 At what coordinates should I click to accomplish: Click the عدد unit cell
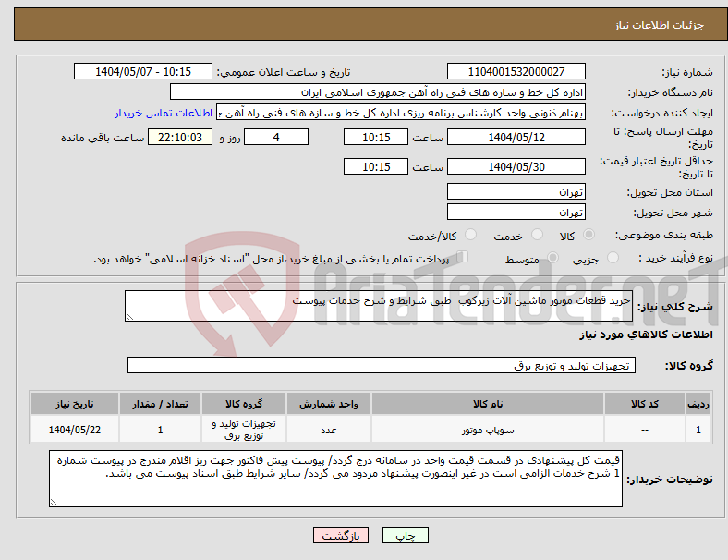(x=329, y=430)
